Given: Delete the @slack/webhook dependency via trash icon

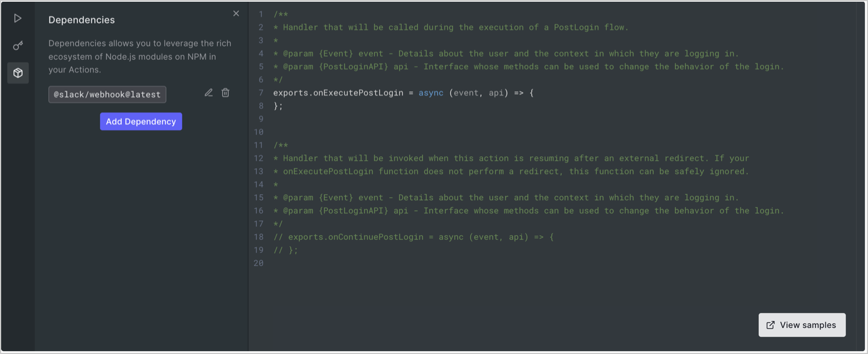Looking at the screenshot, I should point(225,92).
